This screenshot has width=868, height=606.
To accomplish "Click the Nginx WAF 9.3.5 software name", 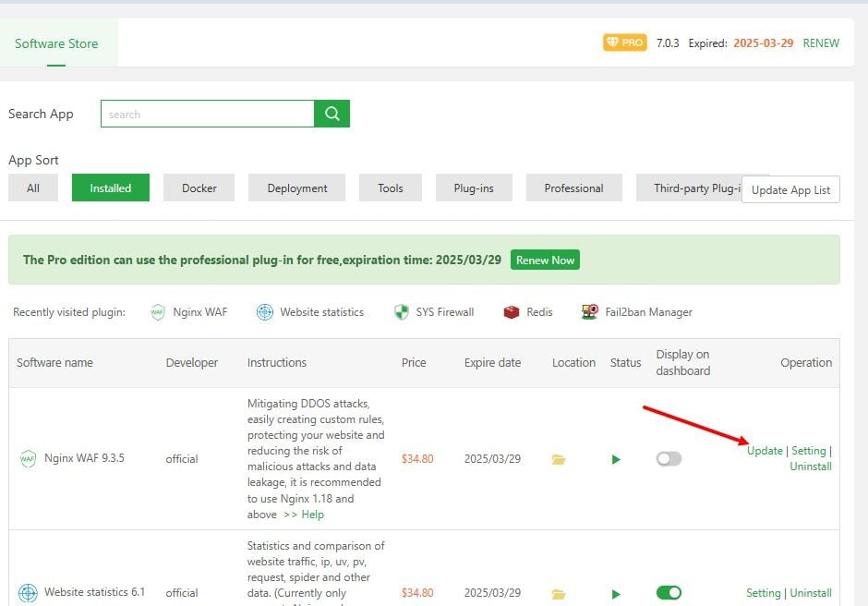I will tap(84, 458).
